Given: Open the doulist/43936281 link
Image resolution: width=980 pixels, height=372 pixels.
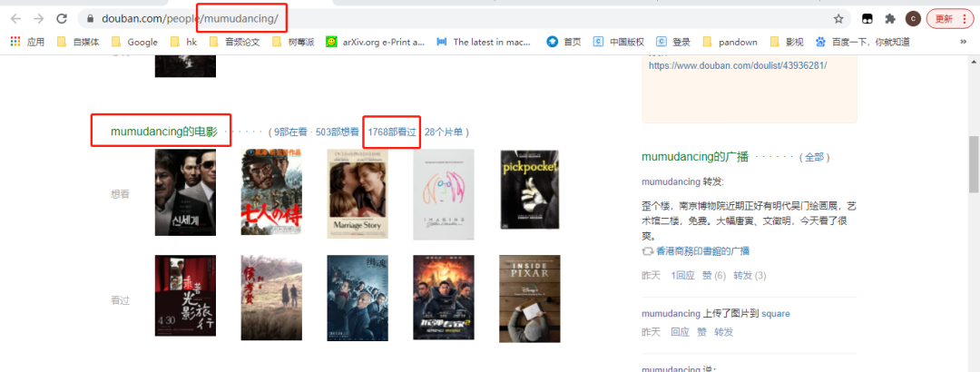Looking at the screenshot, I should (738, 65).
